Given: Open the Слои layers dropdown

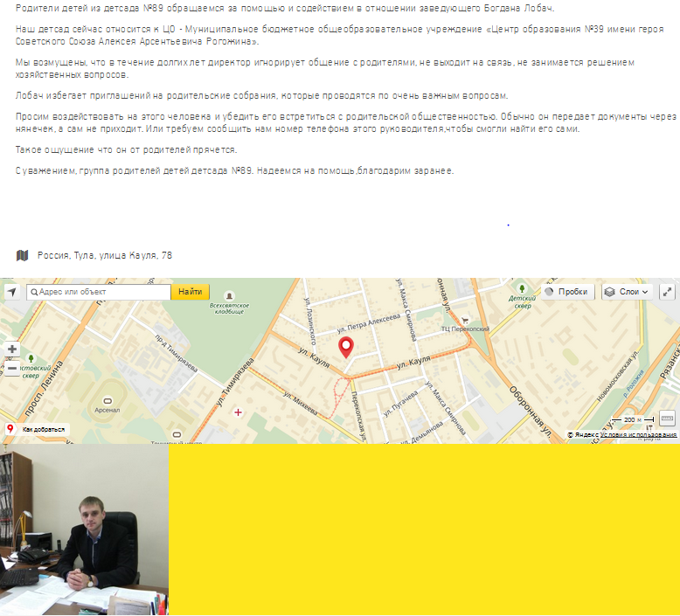Looking at the screenshot, I should [628, 292].
